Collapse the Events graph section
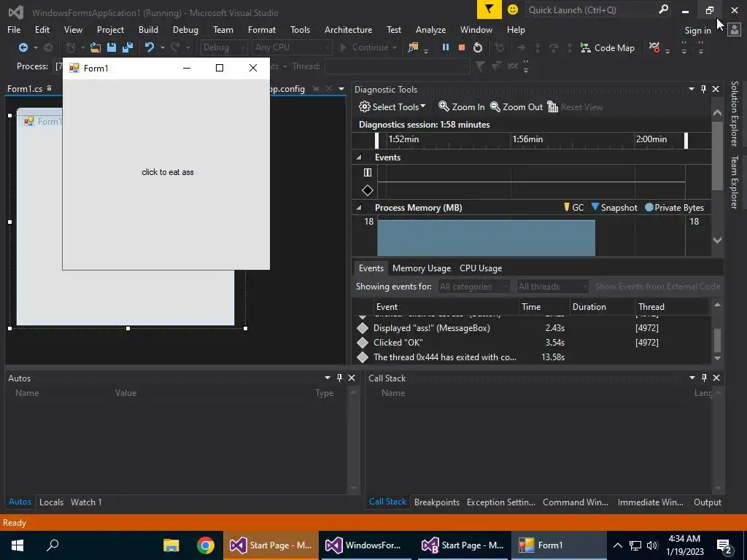The width and height of the screenshot is (747, 560). tap(359, 157)
